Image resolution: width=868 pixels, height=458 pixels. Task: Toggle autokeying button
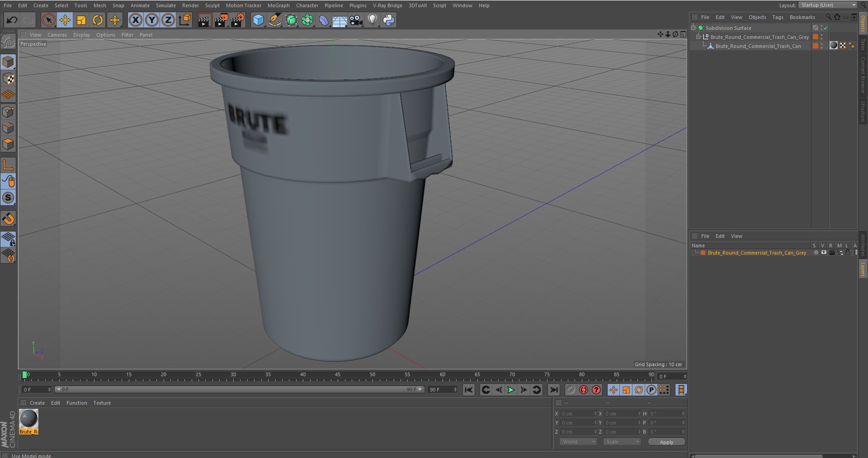(x=584, y=390)
